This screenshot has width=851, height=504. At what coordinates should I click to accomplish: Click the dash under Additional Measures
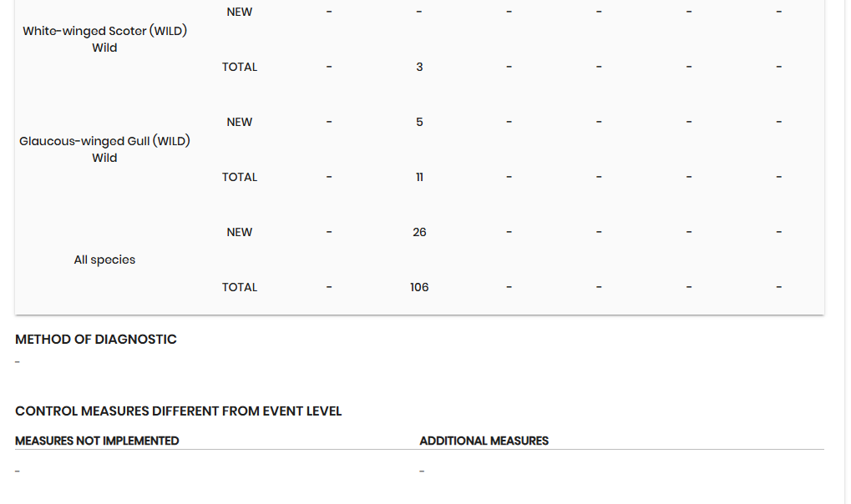(x=422, y=471)
